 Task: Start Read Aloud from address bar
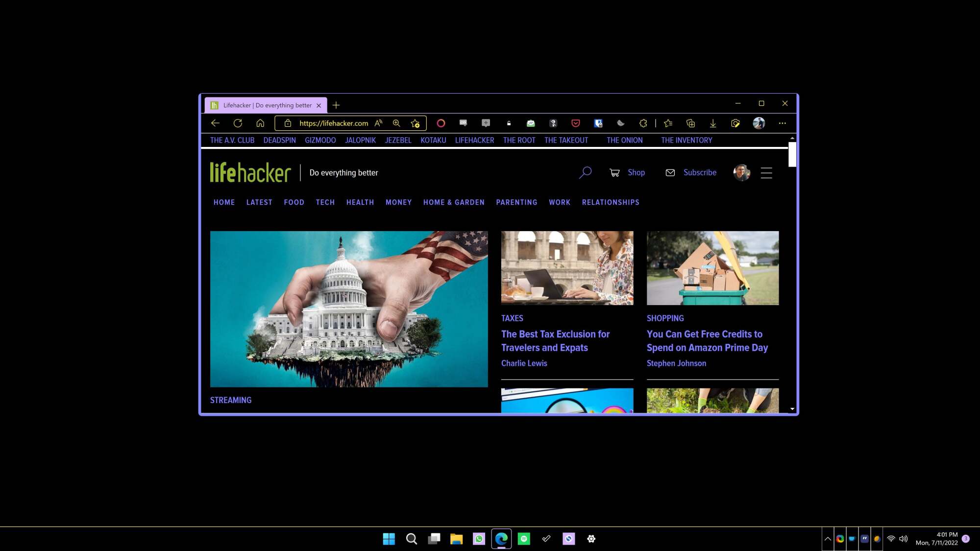378,123
